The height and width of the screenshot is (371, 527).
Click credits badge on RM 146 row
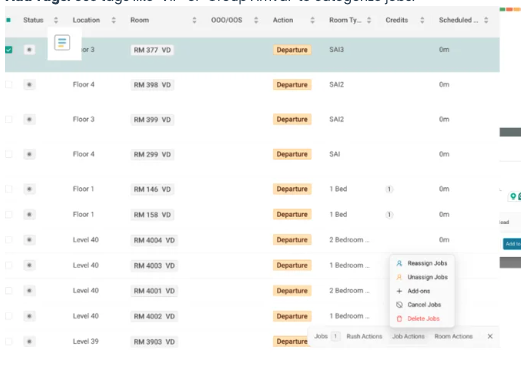[389, 189]
